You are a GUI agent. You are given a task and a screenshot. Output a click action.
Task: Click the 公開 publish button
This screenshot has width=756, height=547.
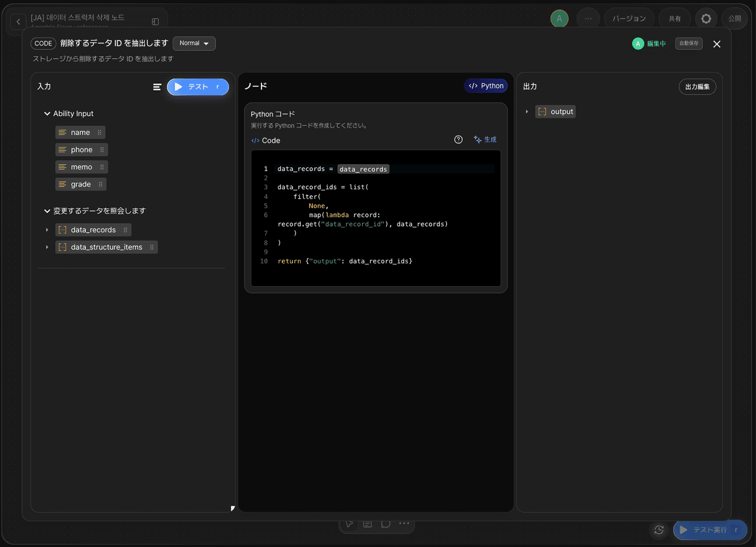(x=734, y=19)
